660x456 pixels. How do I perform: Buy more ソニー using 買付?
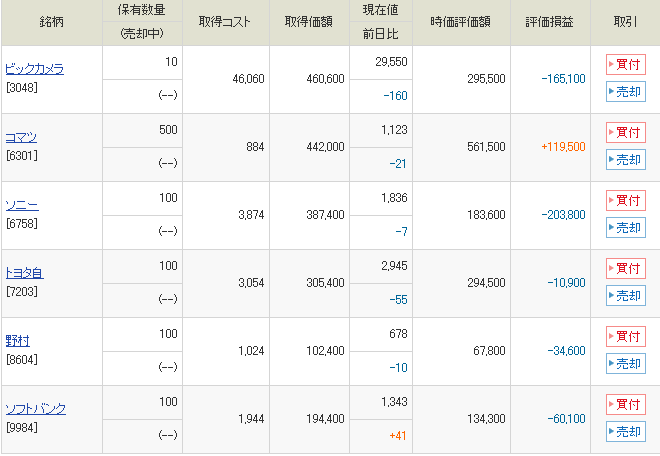point(626,201)
